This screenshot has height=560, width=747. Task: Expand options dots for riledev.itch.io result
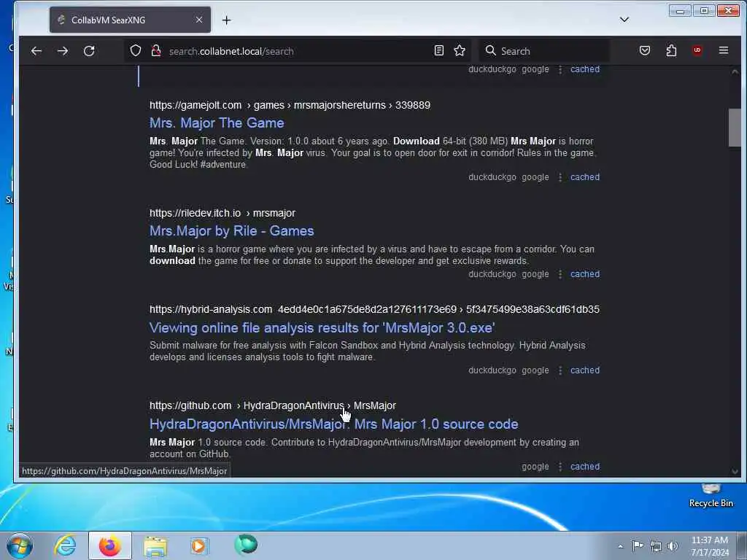pos(560,274)
